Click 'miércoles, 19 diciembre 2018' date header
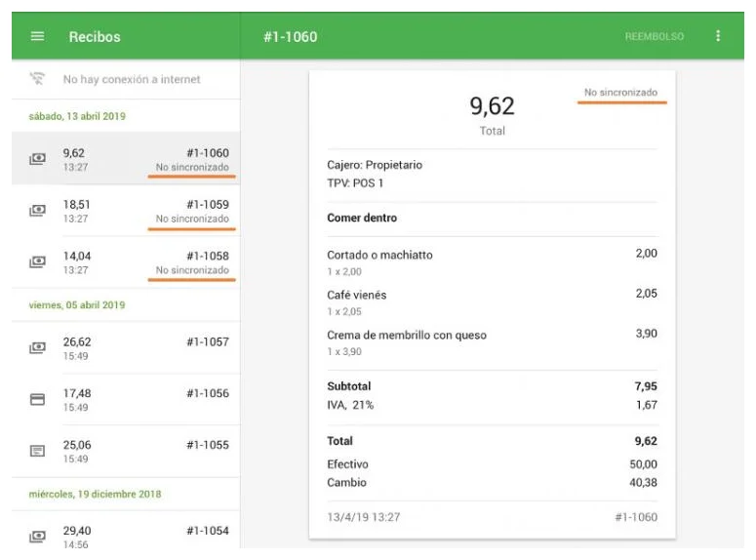Image resolution: width=756 pixels, height=560 pixels. coord(95,494)
